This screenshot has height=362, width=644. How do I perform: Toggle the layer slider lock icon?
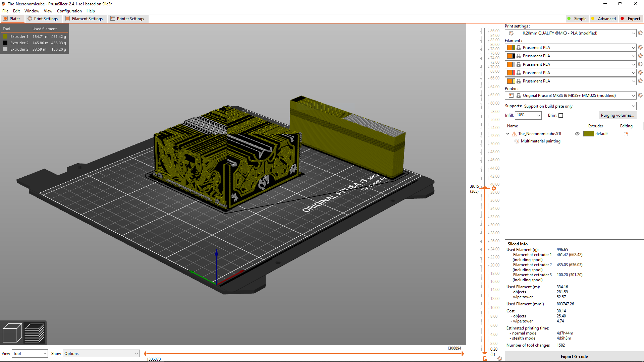coord(485,359)
